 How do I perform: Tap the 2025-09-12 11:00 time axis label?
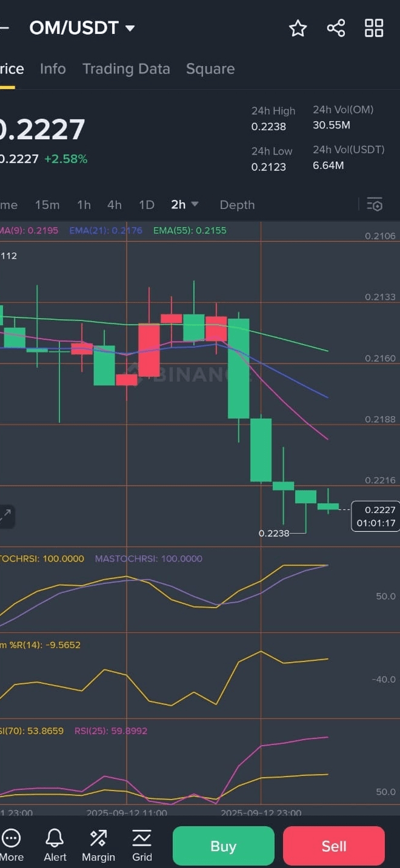pyautogui.click(x=127, y=812)
